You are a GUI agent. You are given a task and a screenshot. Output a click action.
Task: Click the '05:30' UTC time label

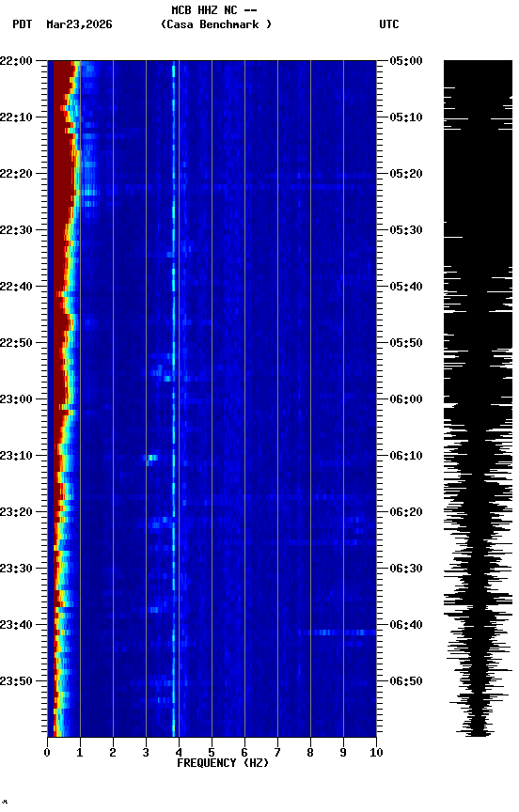pyautogui.click(x=406, y=230)
